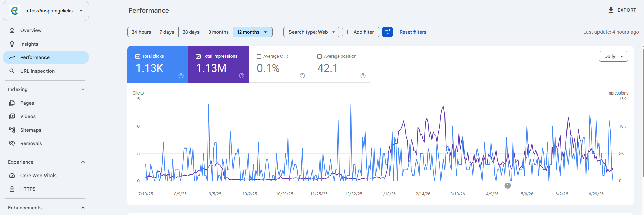This screenshot has height=215, width=644.
Task: Collapse the Indexing section
Action: (x=83, y=89)
